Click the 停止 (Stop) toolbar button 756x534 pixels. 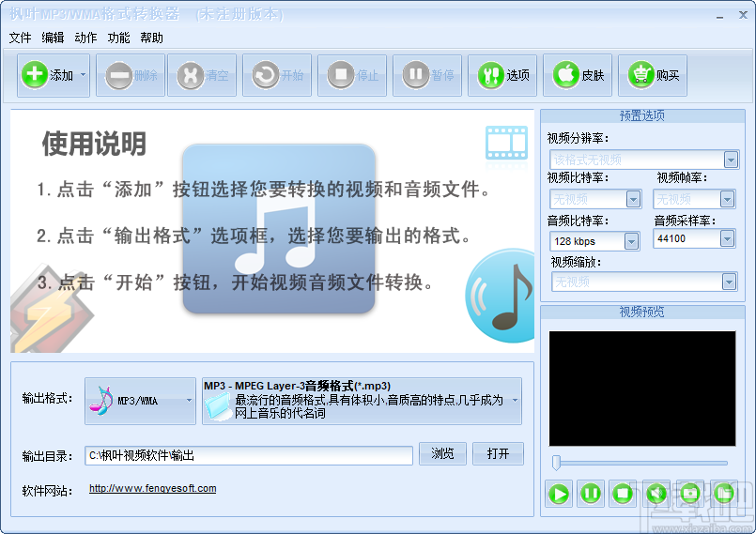tap(352, 75)
